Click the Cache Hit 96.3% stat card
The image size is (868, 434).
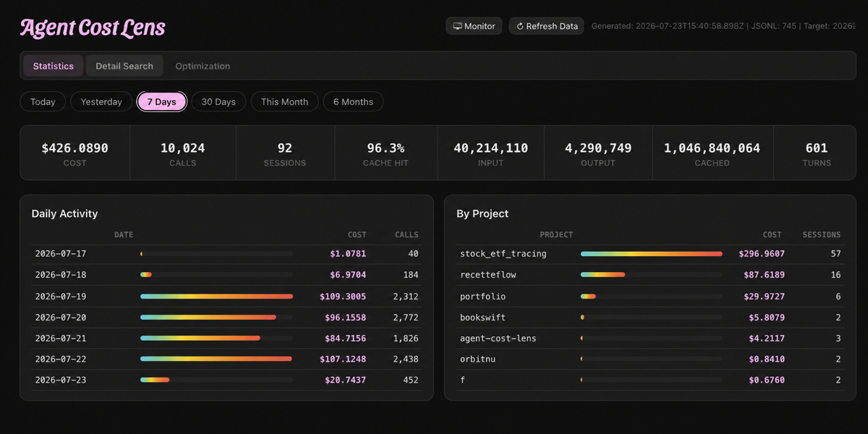point(386,153)
